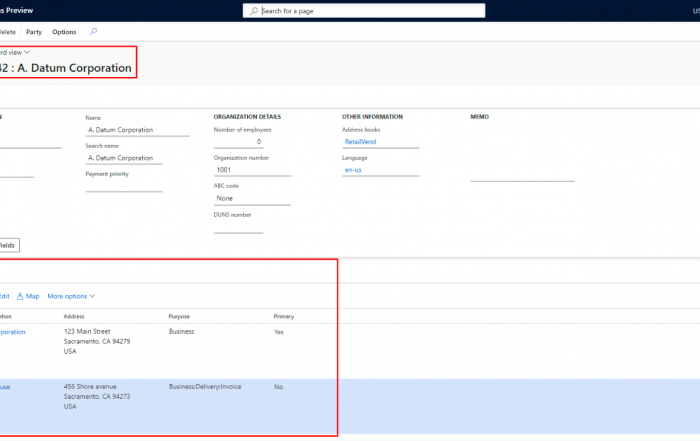Click the Edit address button
The width and height of the screenshot is (700, 441).
(x=4, y=296)
